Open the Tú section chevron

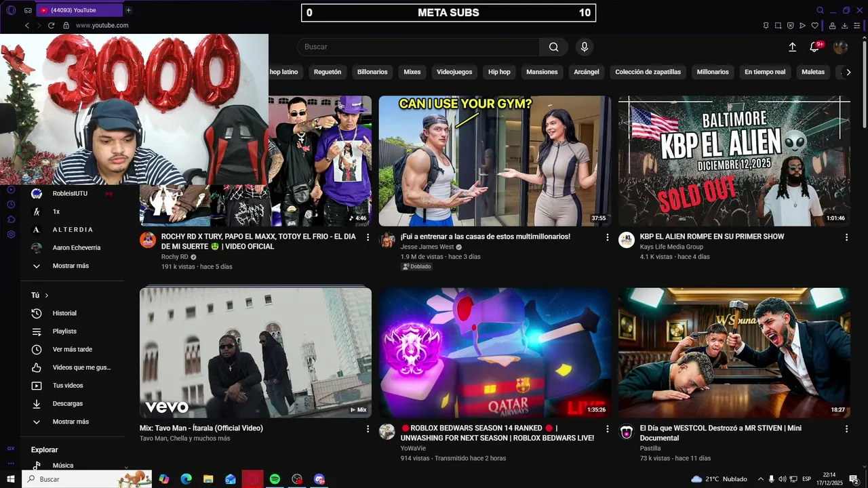[47, 296]
